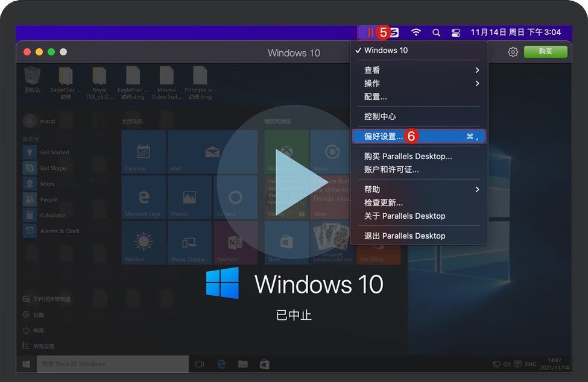Open Wi-Fi status menu
588x382 pixels.
coord(416,33)
